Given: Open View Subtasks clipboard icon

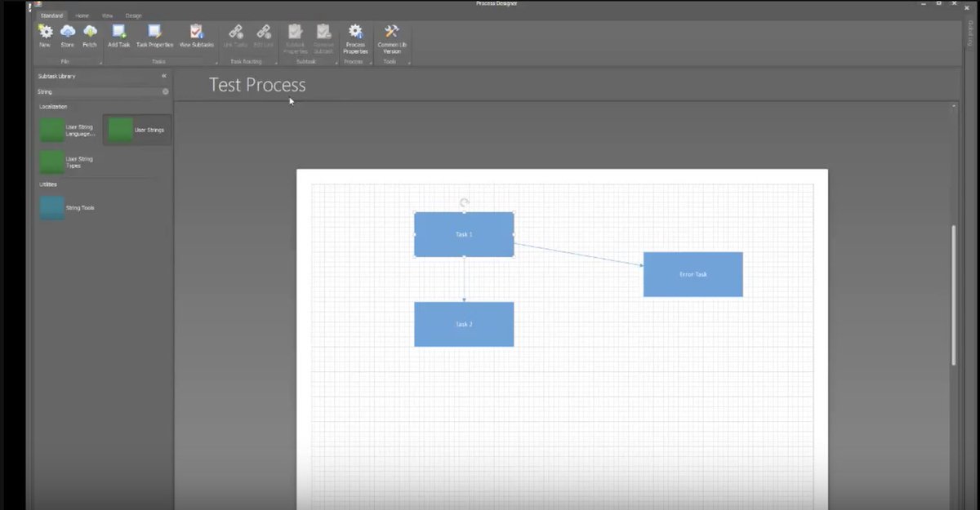Looking at the screenshot, I should click(x=196, y=31).
